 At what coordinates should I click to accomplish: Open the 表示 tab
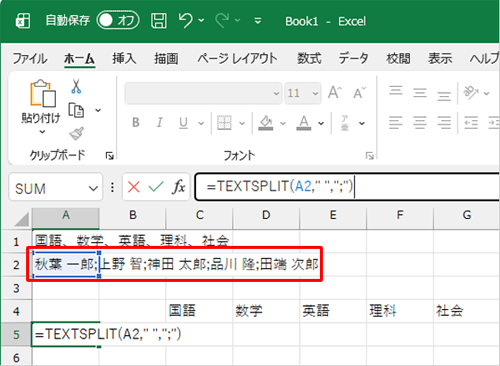point(440,59)
